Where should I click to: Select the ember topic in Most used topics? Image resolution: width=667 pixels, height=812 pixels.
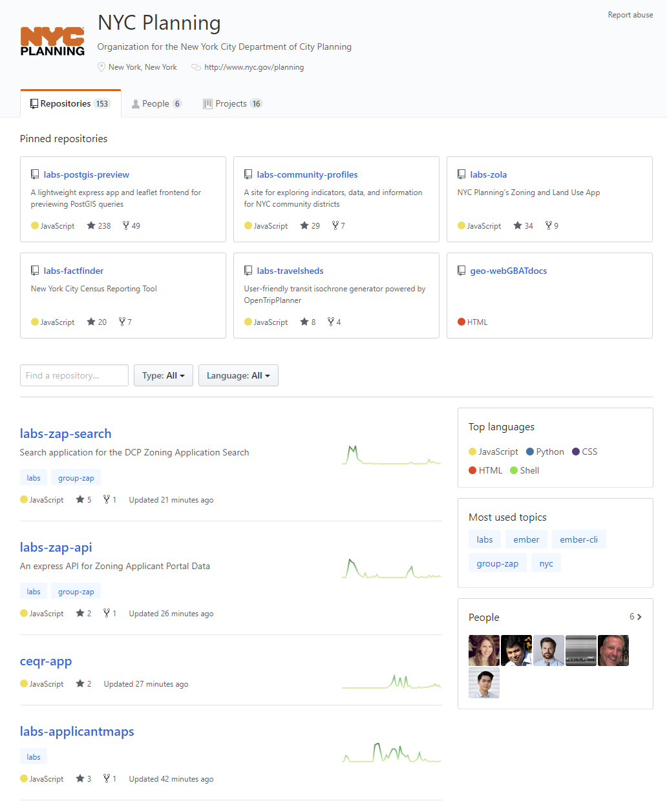[526, 539]
